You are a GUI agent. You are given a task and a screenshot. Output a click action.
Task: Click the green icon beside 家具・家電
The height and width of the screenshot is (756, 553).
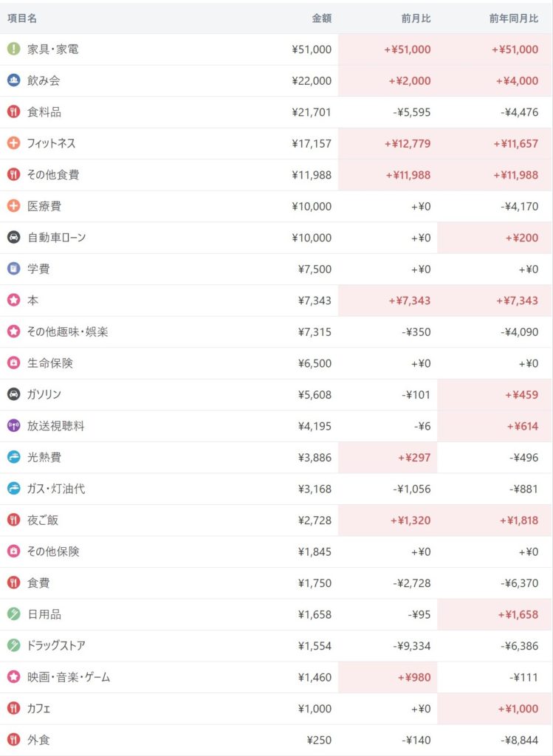tap(13, 49)
